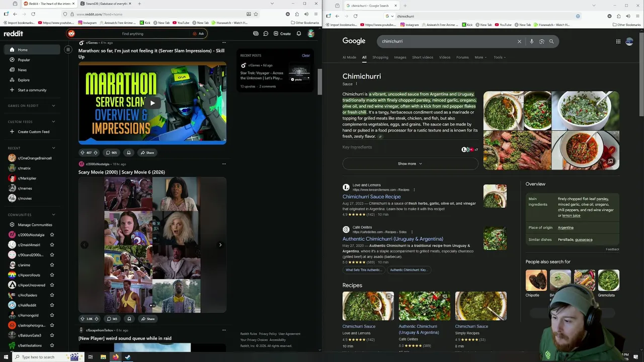Open the Reddit advertise icon beside chat
This screenshot has width=644, height=362.
(256, 34)
